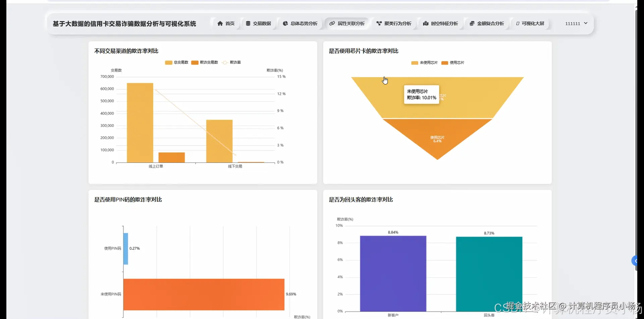Toggle the 总交易数 legend series
The width and height of the screenshot is (644, 319).
(177, 62)
